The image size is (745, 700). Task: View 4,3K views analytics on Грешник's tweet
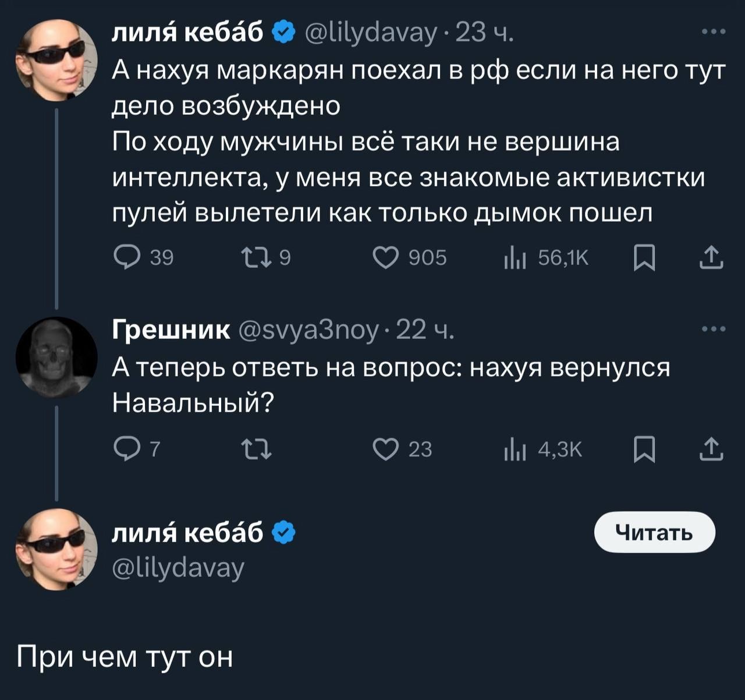[x=515, y=449]
